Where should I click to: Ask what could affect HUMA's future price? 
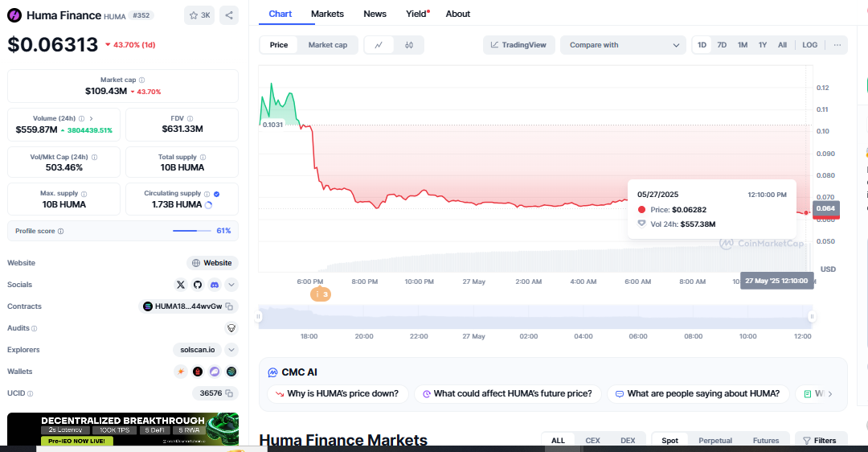(508, 394)
